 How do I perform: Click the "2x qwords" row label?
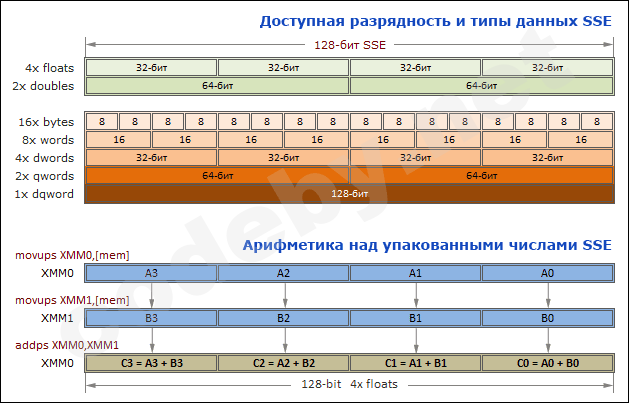tap(45, 176)
